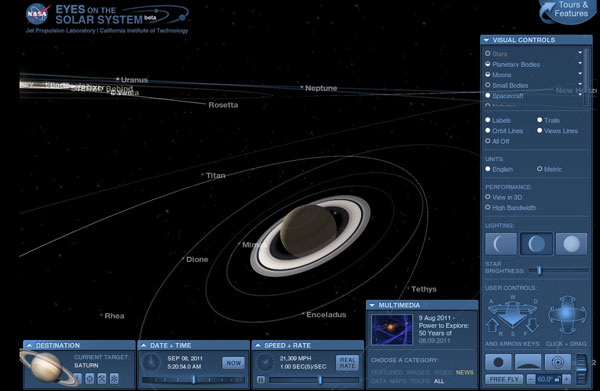Toggle the Trails option
Viewport: 600px width, 391px height.
(x=548, y=120)
